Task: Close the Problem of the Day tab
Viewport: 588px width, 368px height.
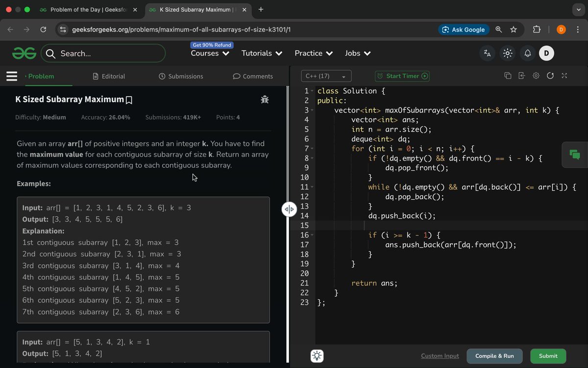Action: click(135, 9)
